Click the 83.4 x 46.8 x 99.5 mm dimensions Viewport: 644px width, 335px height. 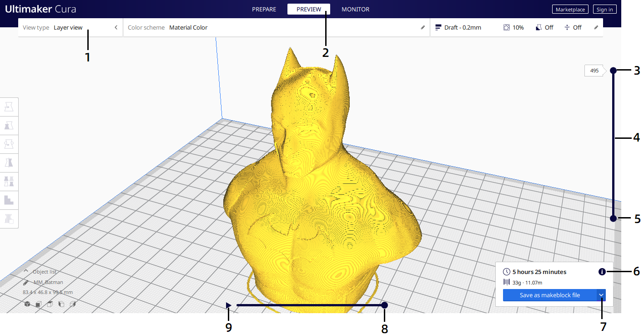coord(48,292)
